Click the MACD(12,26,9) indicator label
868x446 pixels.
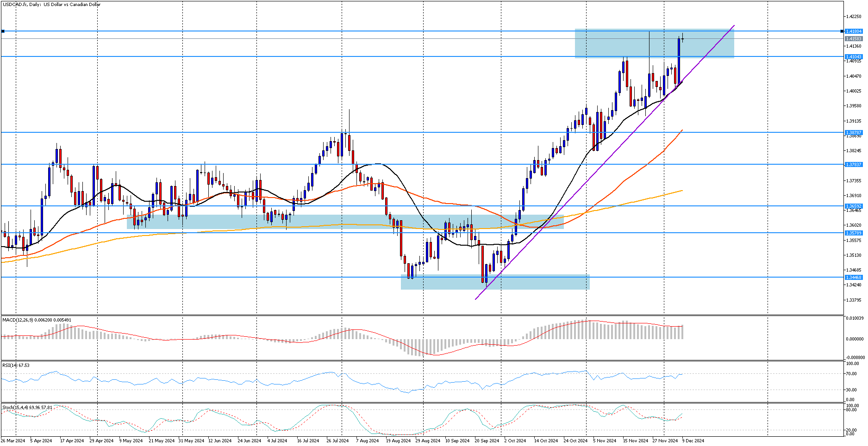pos(37,320)
